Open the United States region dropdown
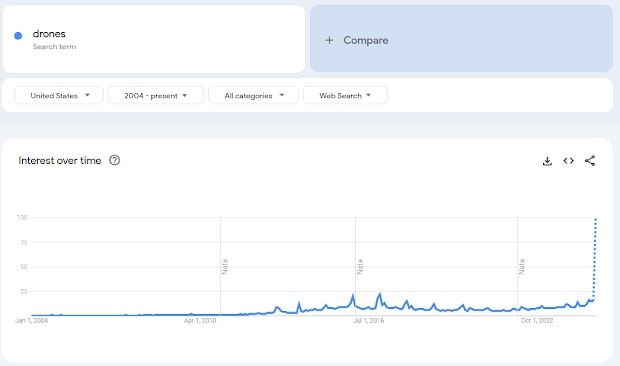Viewport: 620px width, 366px height. tap(59, 95)
